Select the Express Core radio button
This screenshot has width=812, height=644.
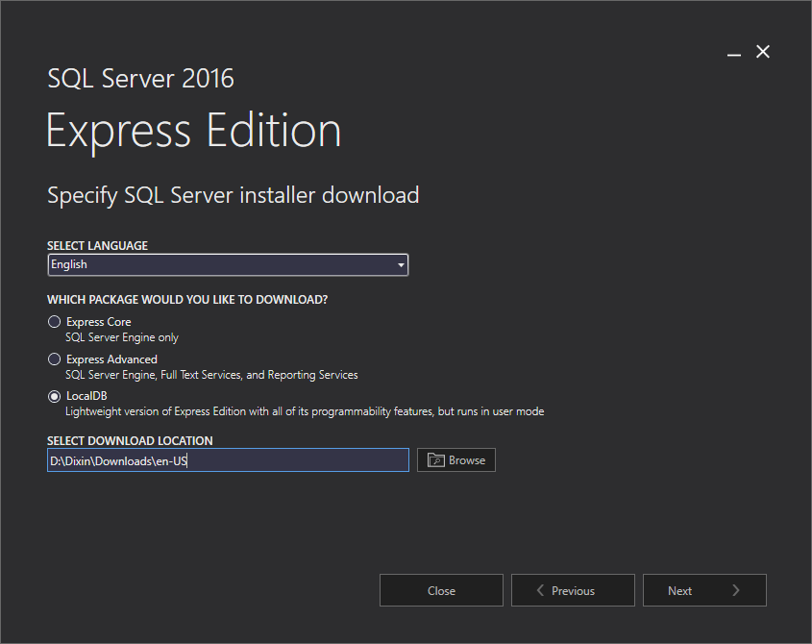coord(55,322)
